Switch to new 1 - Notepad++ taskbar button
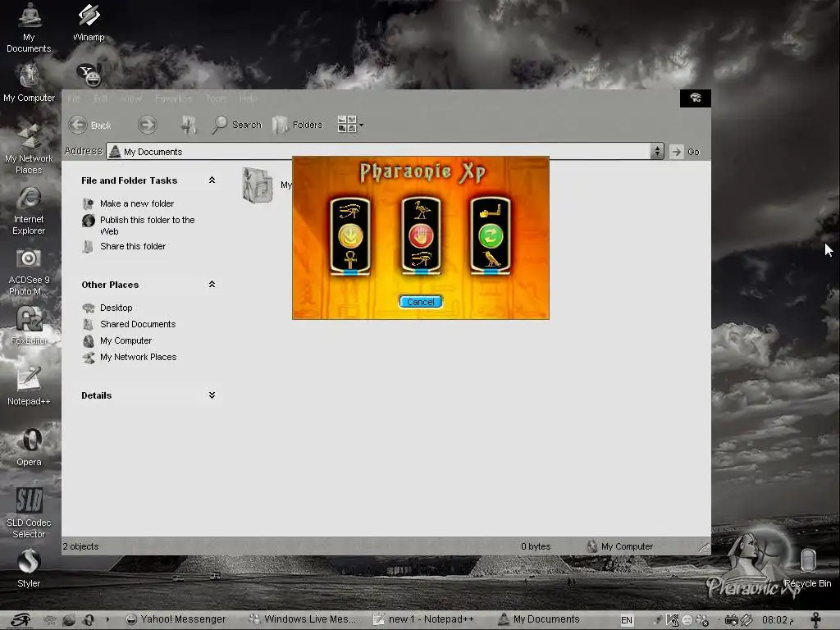Viewport: 840px width, 630px height. (424, 619)
